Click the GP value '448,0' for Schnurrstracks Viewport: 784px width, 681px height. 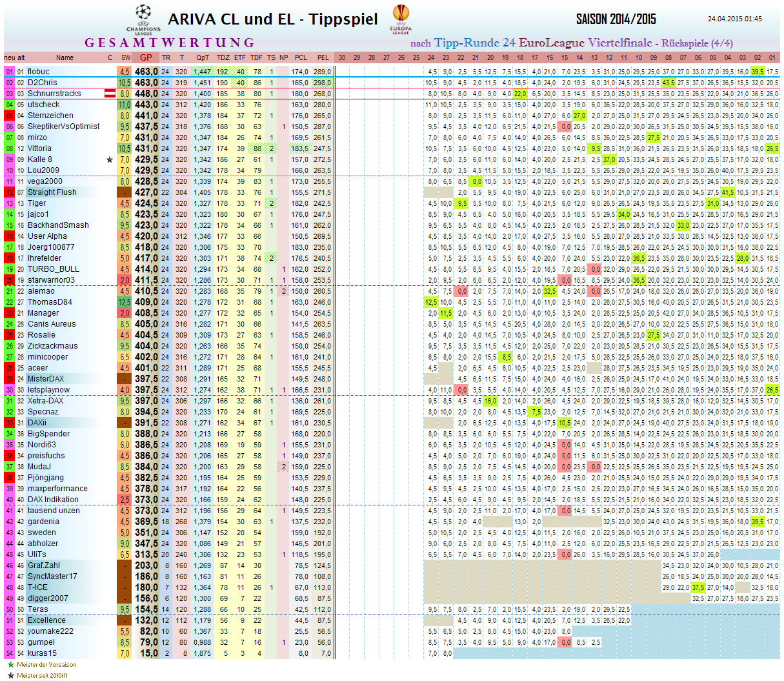coord(146,94)
